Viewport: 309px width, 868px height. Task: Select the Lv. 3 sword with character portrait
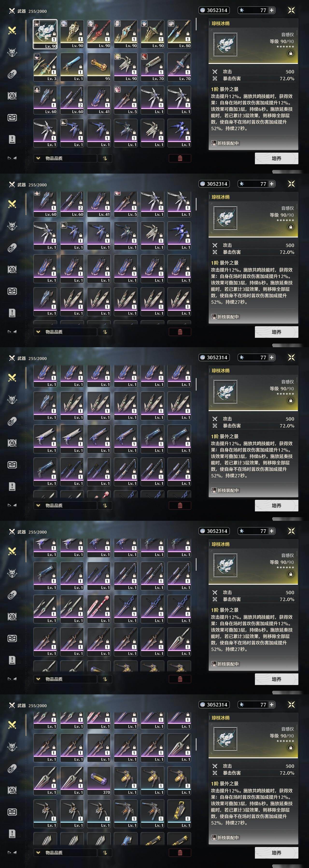[x=45, y=67]
